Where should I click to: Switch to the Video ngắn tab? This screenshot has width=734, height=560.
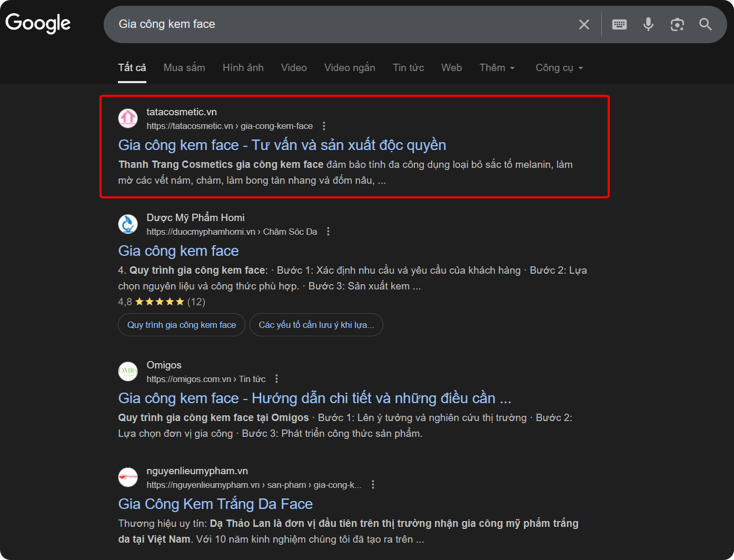tap(350, 68)
